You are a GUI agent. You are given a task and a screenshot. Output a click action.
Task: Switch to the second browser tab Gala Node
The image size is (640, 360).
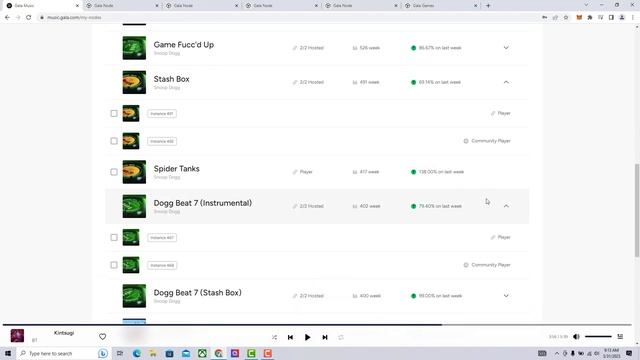(x=122, y=6)
